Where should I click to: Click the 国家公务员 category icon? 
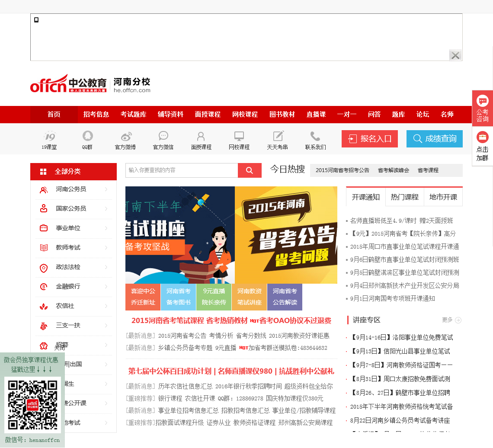(44, 208)
